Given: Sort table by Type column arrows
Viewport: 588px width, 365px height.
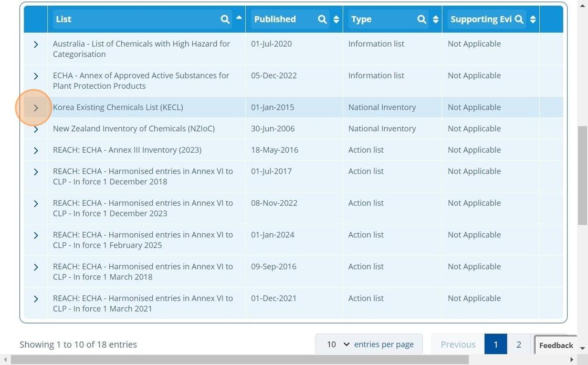Looking at the screenshot, I should coord(435,19).
